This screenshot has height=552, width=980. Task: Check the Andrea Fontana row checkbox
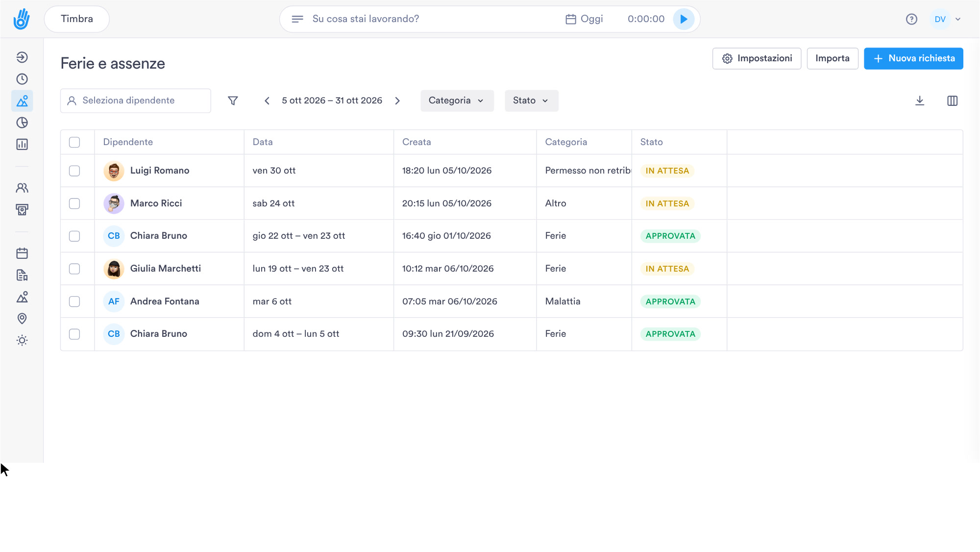point(74,301)
